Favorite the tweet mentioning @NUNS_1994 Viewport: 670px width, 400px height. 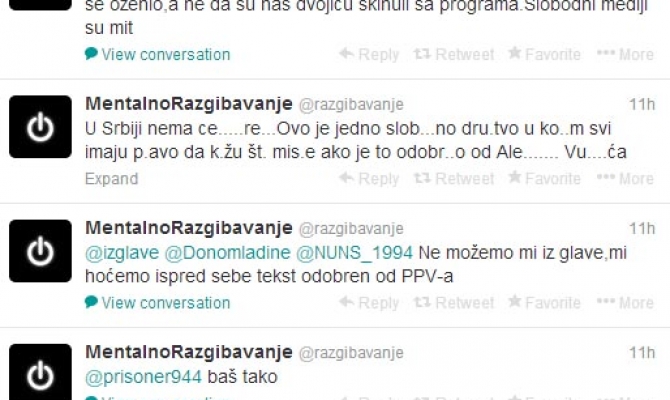pos(544,302)
